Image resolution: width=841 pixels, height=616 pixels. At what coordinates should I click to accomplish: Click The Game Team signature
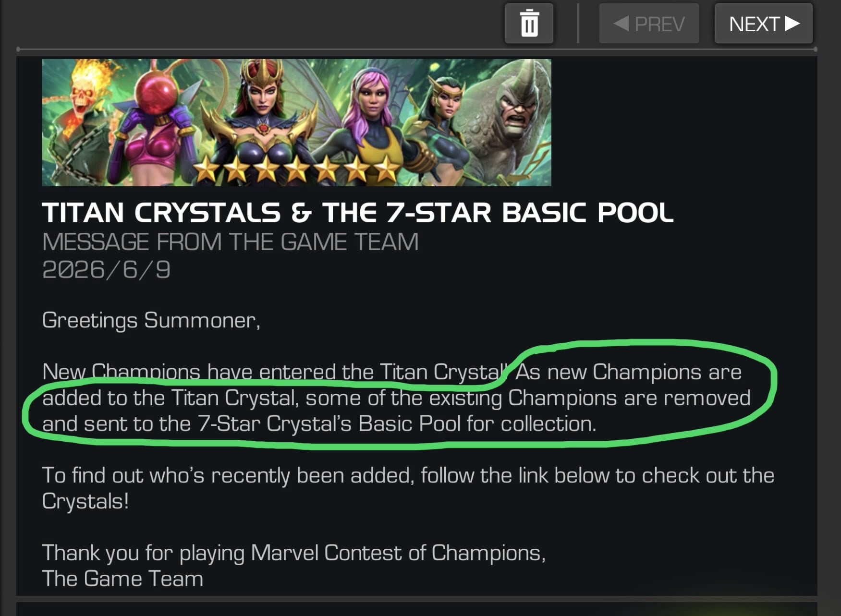click(x=122, y=579)
